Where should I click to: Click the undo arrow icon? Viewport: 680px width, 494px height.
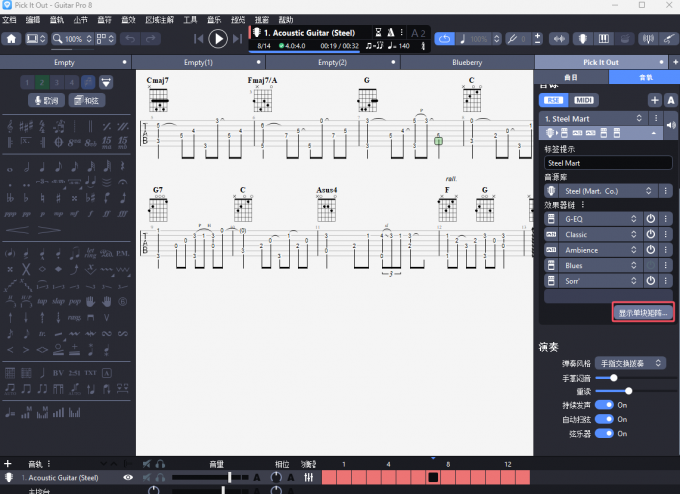coord(129,39)
